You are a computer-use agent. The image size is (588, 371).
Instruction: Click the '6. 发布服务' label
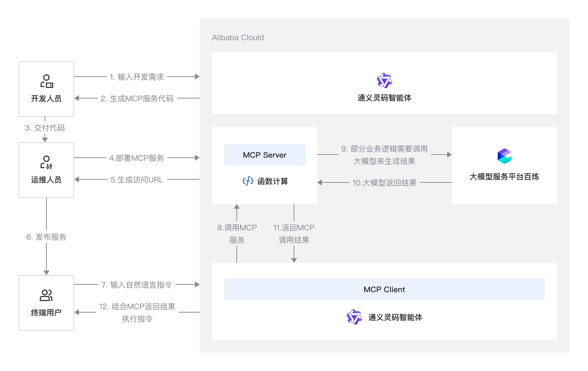[46, 237]
